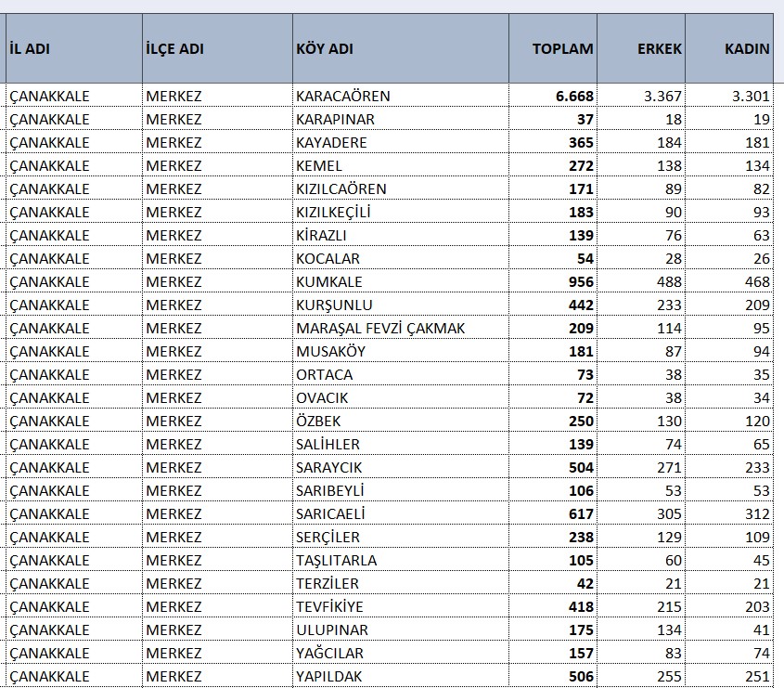Click the KADIN value 3.301 cell
This screenshot has width=784, height=688.
click(728, 96)
